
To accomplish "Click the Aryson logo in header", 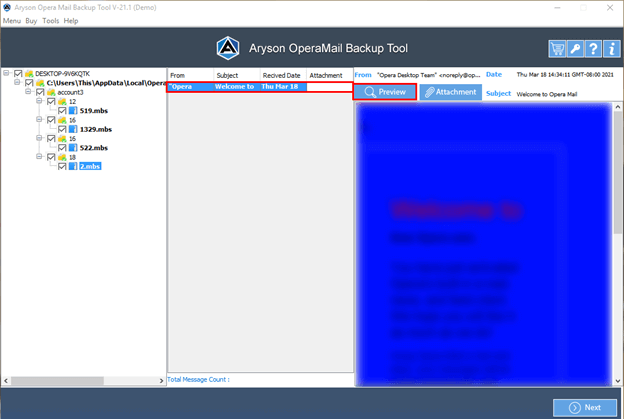I will pos(228,48).
